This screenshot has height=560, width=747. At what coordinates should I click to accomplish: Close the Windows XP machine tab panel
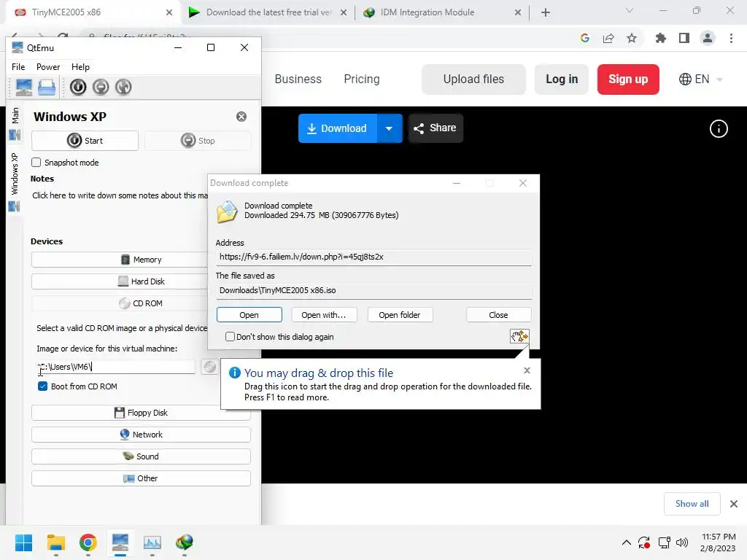pos(241,117)
